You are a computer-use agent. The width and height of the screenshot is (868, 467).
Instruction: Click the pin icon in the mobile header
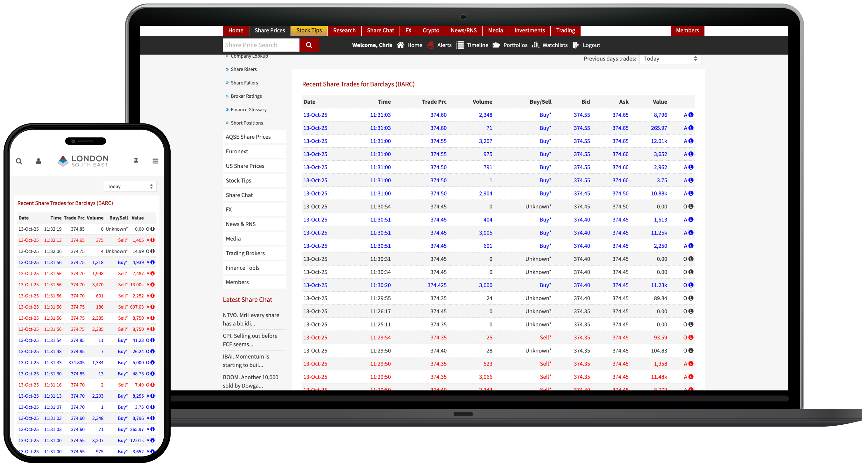coord(136,161)
